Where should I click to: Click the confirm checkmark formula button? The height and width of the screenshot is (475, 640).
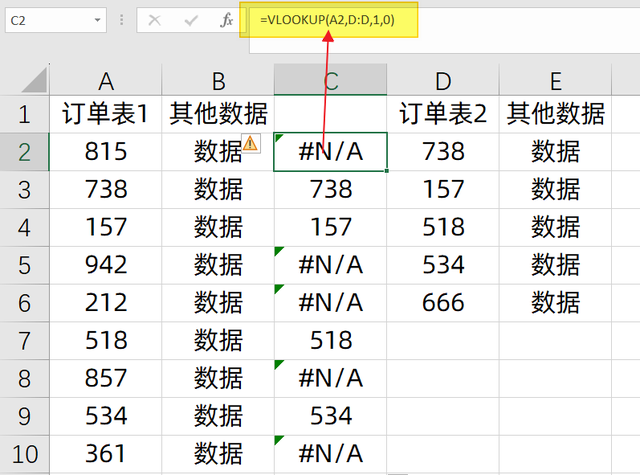pyautogui.click(x=191, y=20)
